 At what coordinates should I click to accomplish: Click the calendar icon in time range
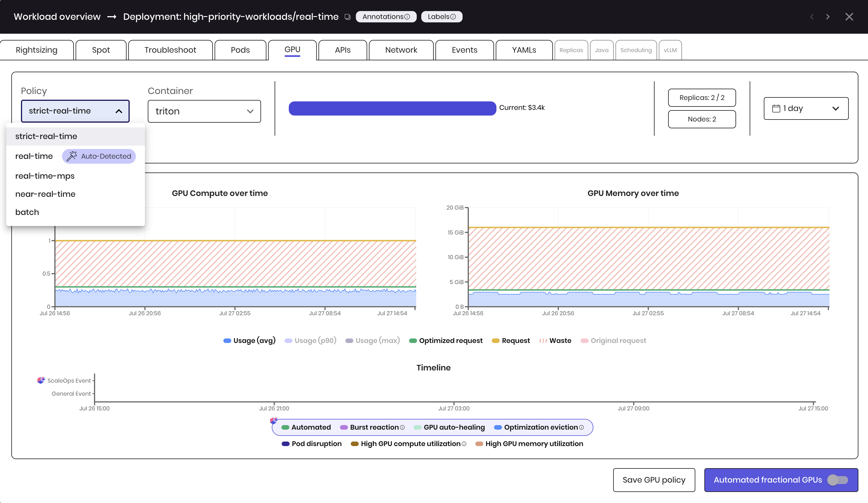coord(776,108)
